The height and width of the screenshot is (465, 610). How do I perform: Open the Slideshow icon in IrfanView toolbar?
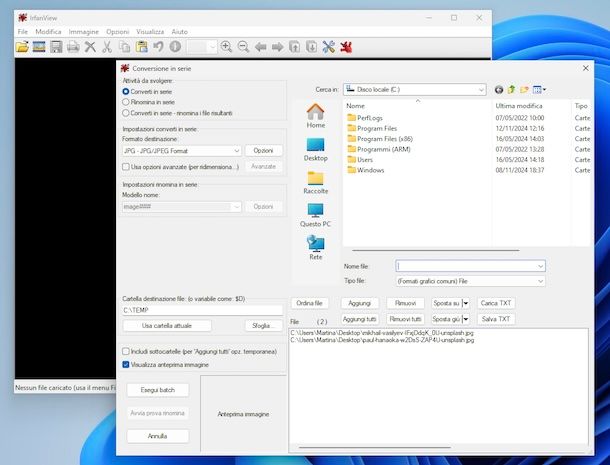tap(39, 47)
